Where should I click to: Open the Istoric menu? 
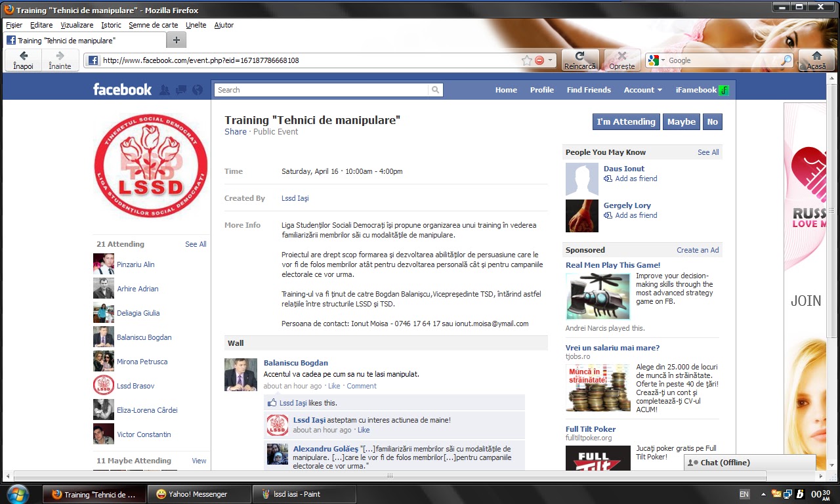click(x=112, y=25)
